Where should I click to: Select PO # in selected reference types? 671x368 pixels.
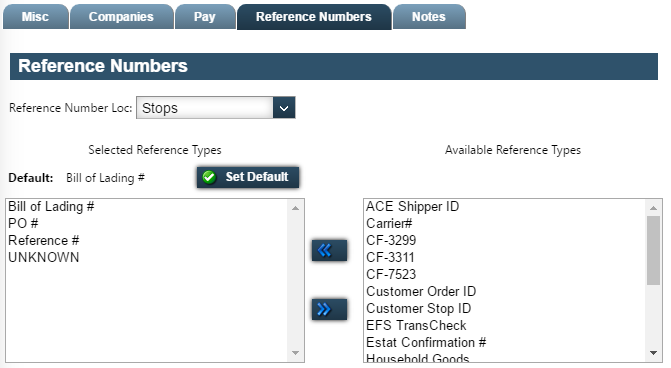[23, 223]
